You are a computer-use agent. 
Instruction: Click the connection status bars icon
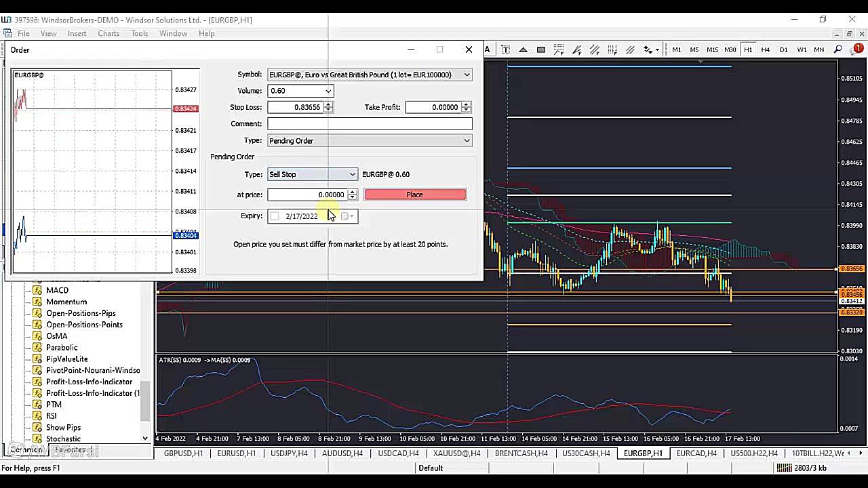click(x=785, y=468)
